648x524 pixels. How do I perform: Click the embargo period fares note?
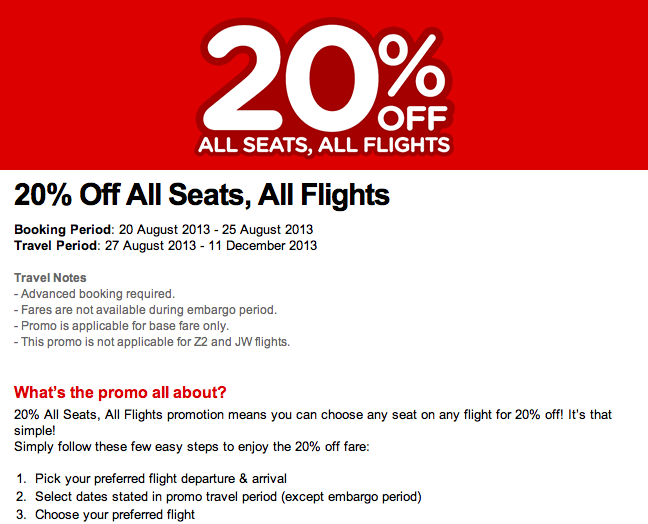point(145,310)
